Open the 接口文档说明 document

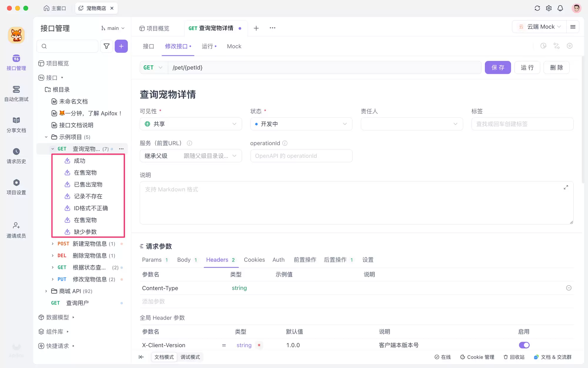[x=76, y=125]
